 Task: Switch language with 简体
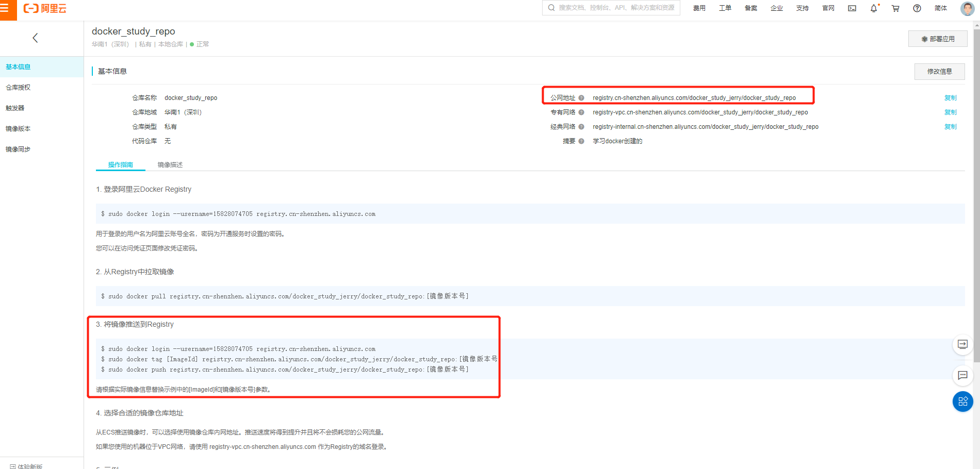(941, 8)
